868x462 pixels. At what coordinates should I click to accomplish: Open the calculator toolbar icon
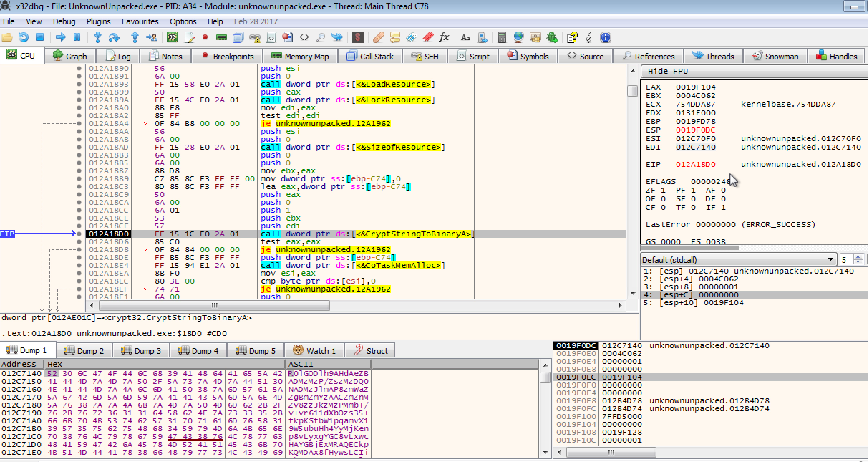tap(502, 37)
